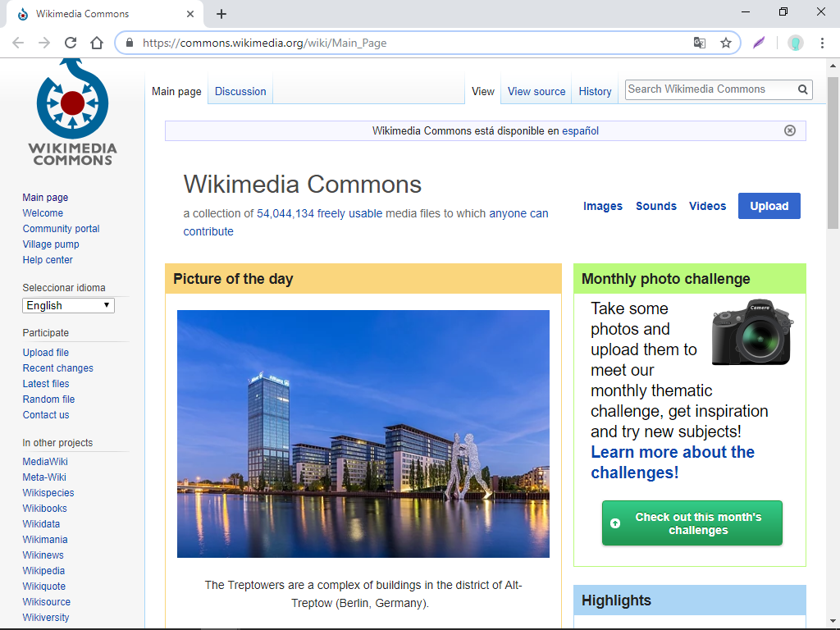840x630 pixels.
Task: Dismiss the español language notice
Action: (x=790, y=130)
